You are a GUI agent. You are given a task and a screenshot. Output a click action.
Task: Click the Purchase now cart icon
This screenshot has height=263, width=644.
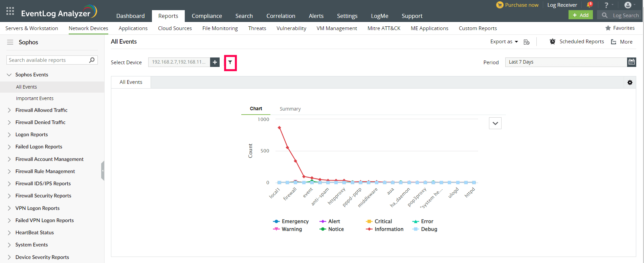point(499,5)
